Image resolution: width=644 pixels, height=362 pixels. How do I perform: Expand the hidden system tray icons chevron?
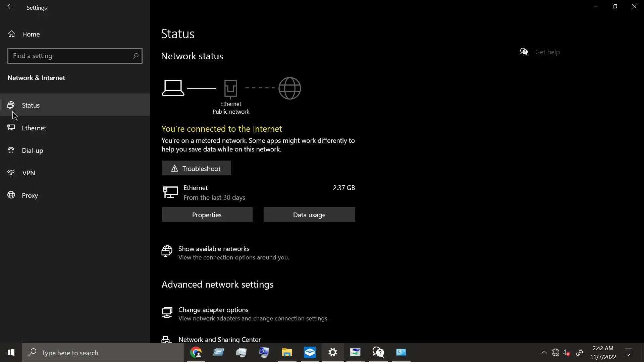click(544, 352)
